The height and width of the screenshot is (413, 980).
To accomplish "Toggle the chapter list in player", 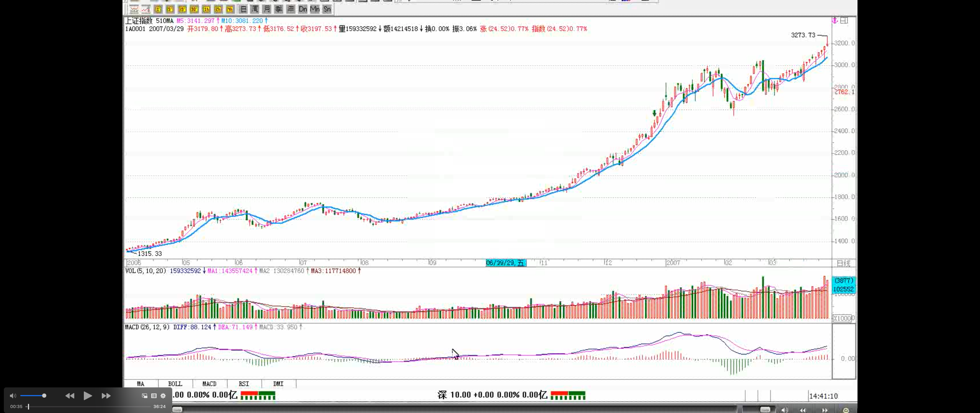I will 154,396.
